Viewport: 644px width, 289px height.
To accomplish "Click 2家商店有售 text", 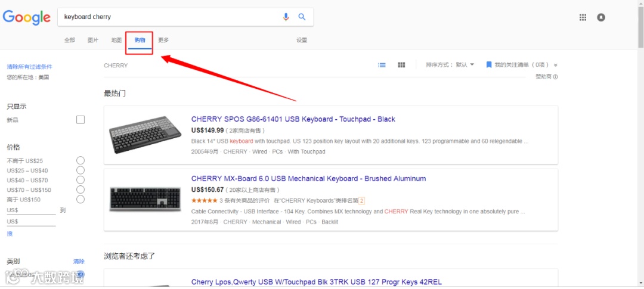I will pos(245,130).
